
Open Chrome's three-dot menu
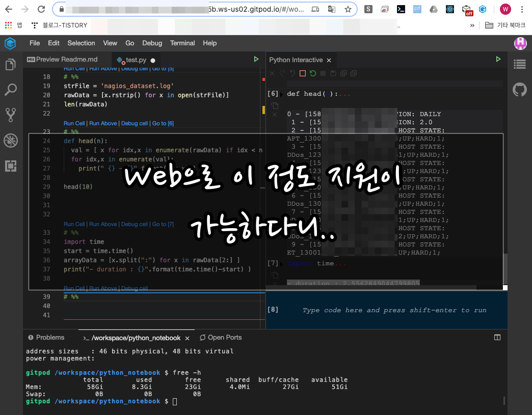click(x=522, y=9)
